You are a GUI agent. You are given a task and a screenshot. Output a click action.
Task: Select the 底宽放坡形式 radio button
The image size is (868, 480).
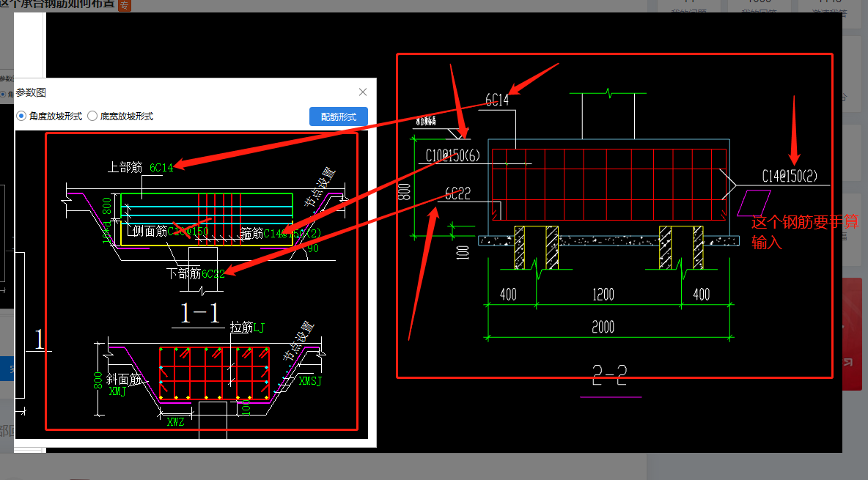[x=92, y=116]
